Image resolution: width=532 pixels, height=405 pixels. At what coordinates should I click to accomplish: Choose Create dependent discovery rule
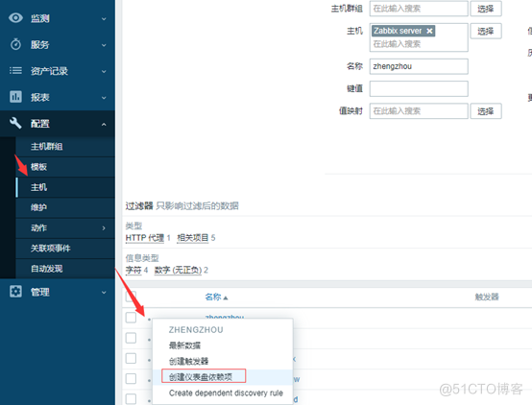click(226, 393)
